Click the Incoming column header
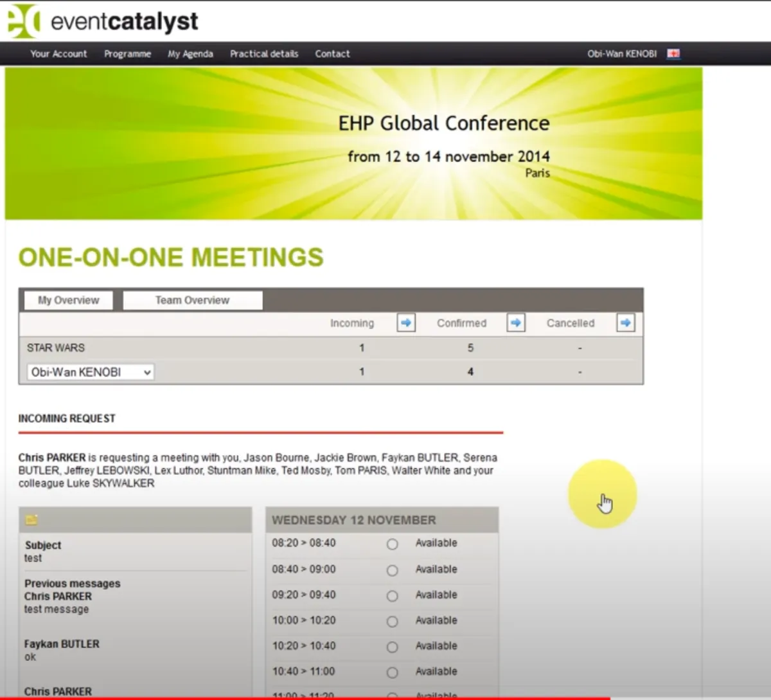 point(352,323)
